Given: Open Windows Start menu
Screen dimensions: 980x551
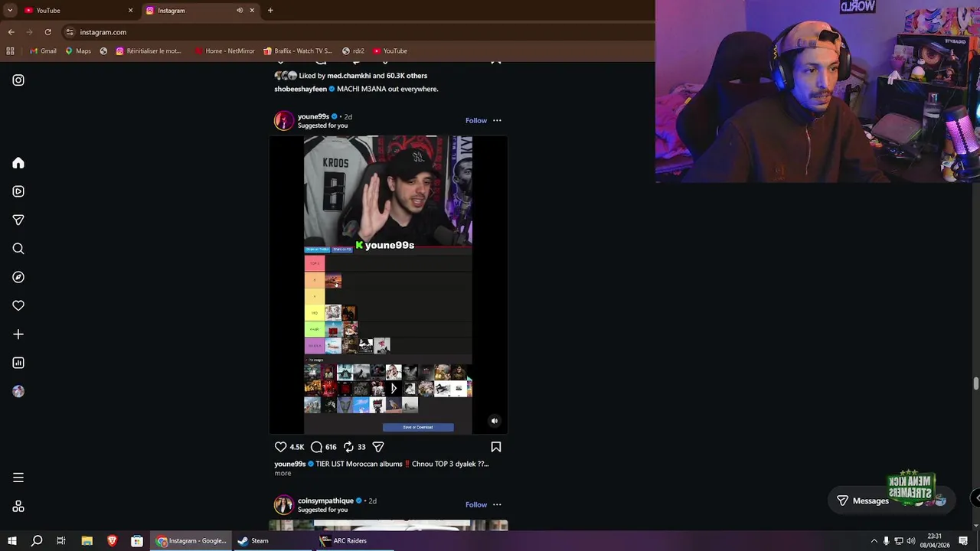Looking at the screenshot, I should [x=11, y=541].
